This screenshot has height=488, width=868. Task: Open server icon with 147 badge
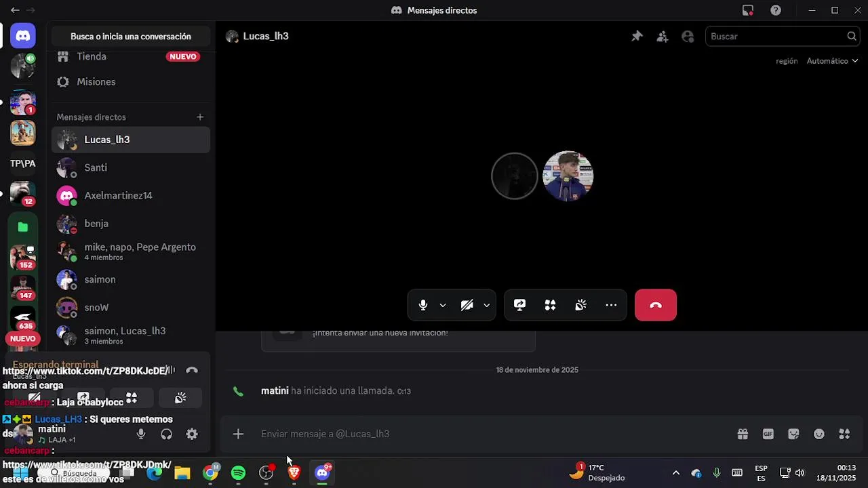[23, 287]
